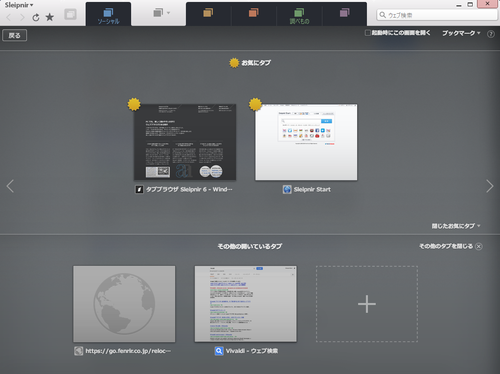Select the orange tab group icon

point(254,13)
